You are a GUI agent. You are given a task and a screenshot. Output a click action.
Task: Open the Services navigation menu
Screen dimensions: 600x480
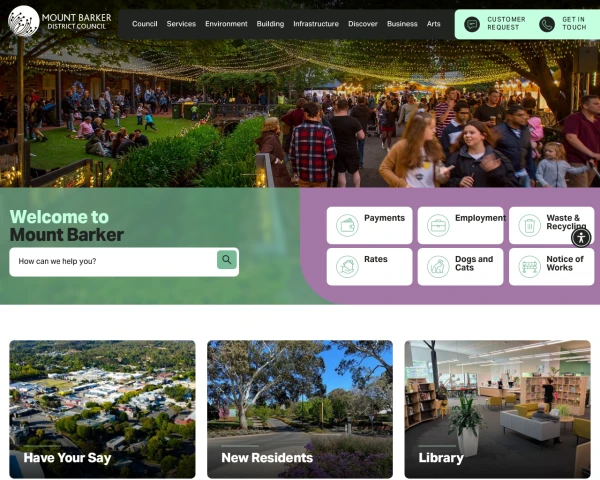pos(181,24)
